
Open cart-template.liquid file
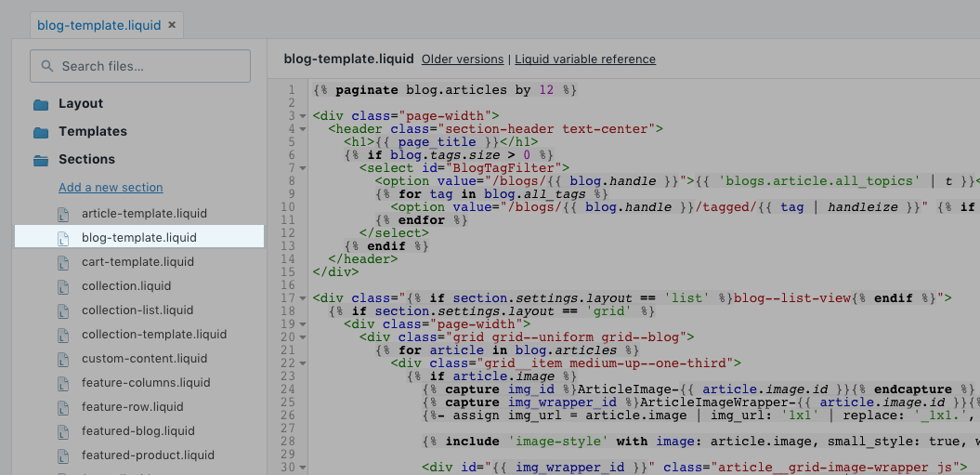(x=138, y=261)
